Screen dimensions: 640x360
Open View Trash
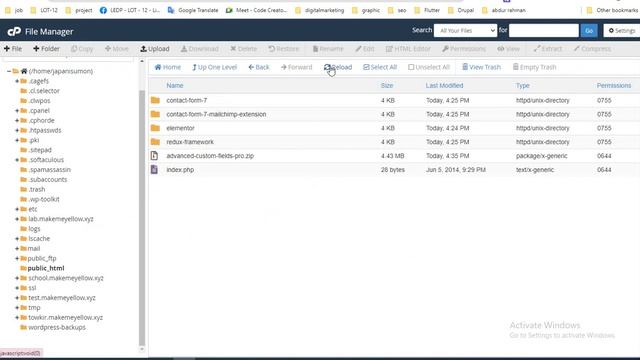click(481, 67)
